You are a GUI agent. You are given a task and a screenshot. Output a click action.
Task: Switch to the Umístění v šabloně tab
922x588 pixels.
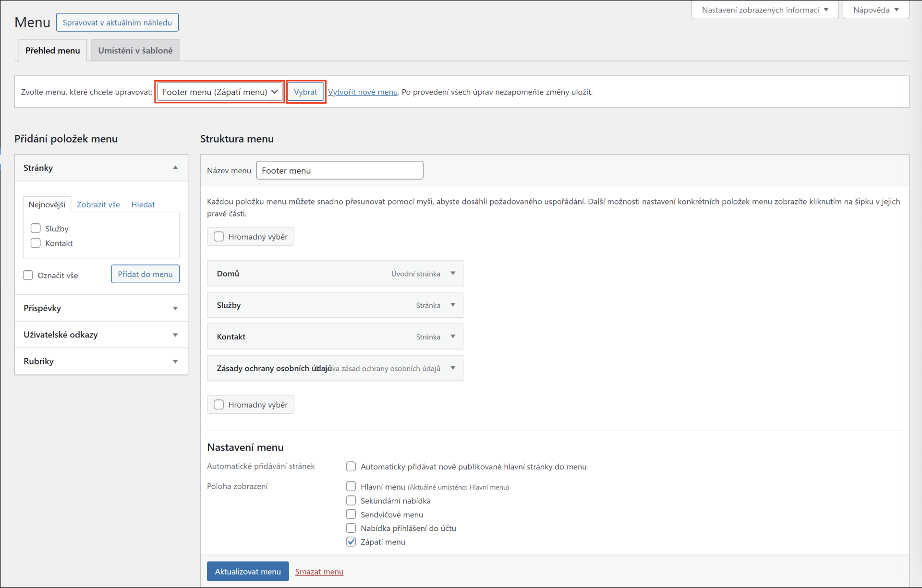coord(134,50)
